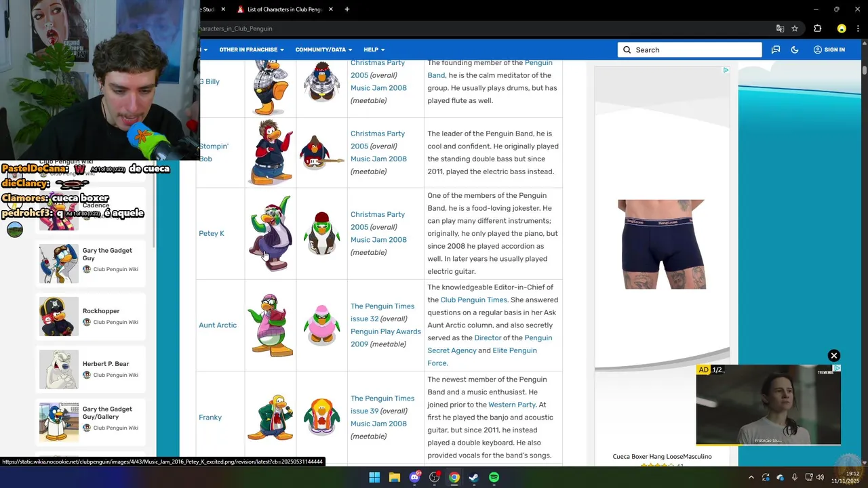Screen dimensions: 868x488
Task: View Petey K's large artwork image
Action: pos(271,233)
